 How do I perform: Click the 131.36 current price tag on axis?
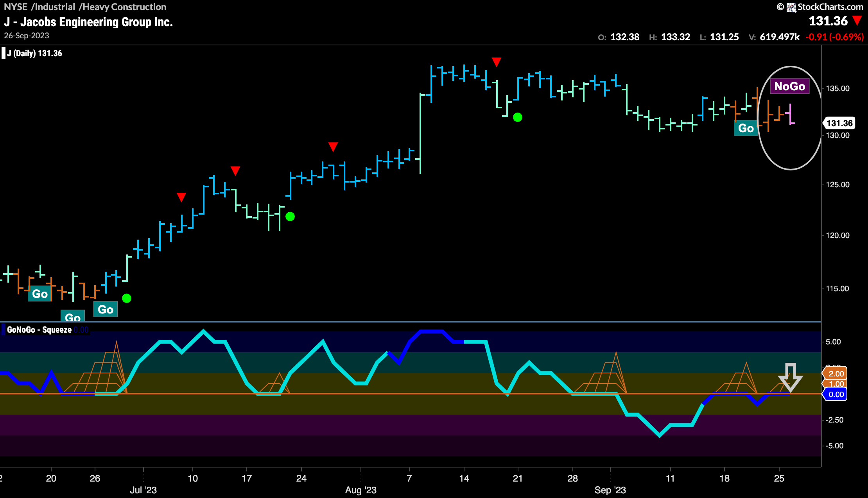coord(839,124)
